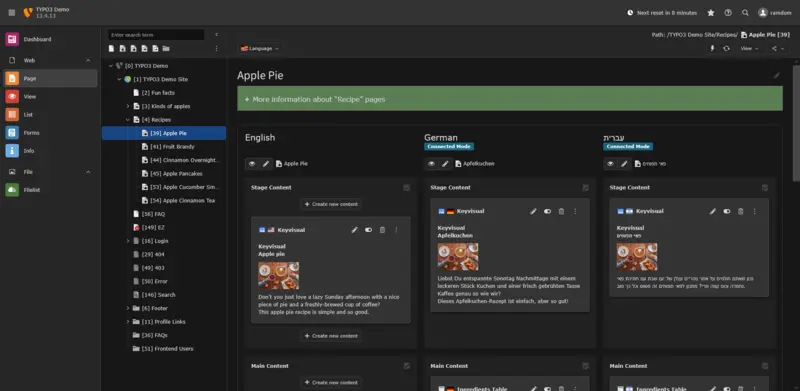Edit Hebrew Keyvisual content element
This screenshot has height=391, width=800.
click(x=713, y=211)
